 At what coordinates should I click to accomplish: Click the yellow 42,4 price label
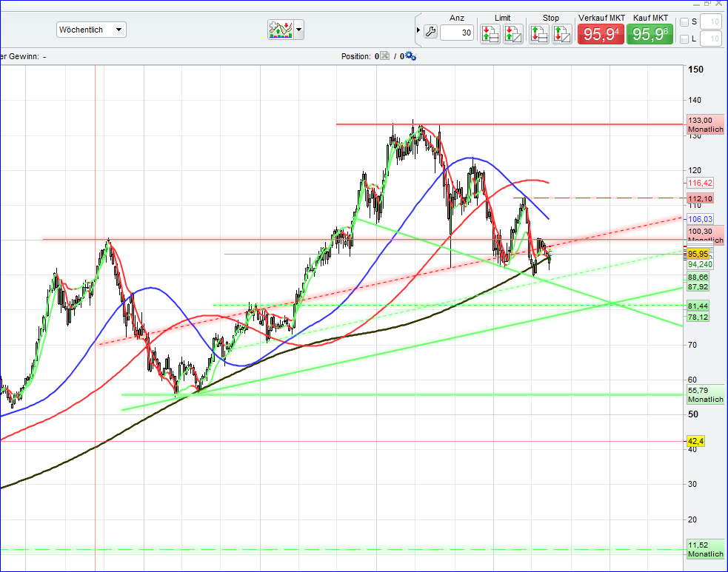(x=695, y=441)
